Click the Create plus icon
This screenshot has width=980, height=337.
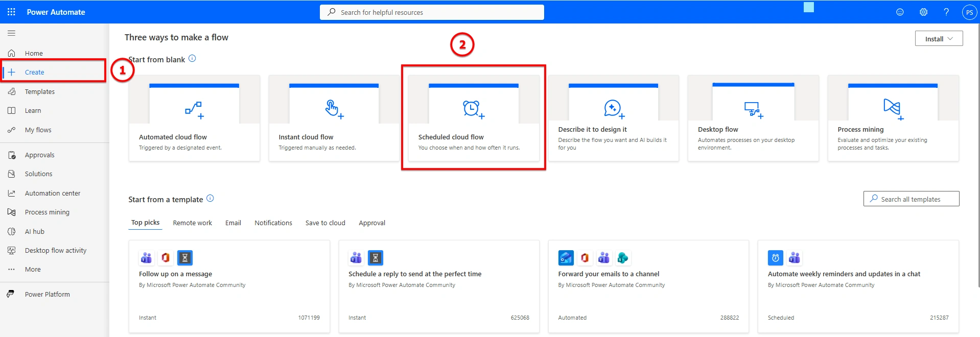click(11, 72)
